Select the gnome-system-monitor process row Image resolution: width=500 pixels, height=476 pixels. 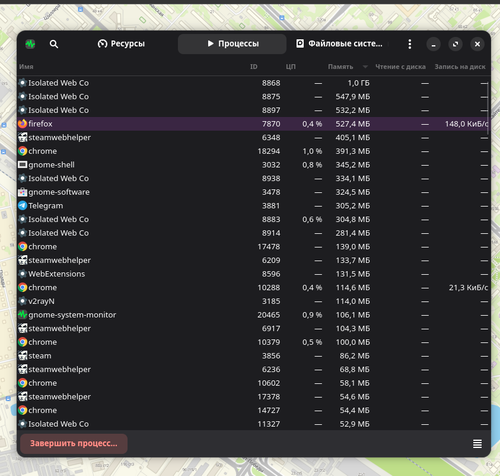click(254, 315)
